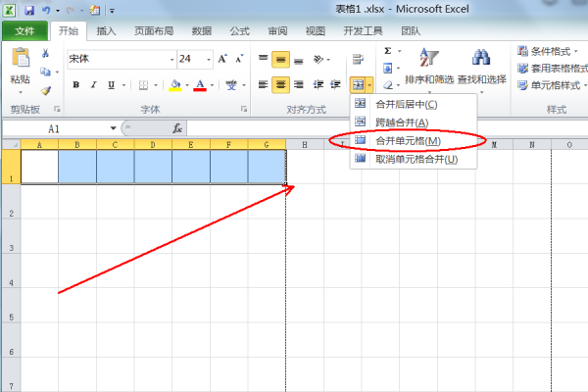This screenshot has height=392, width=588.
Task: Switch to the 插入 ribbon tab
Action: pyautogui.click(x=107, y=31)
